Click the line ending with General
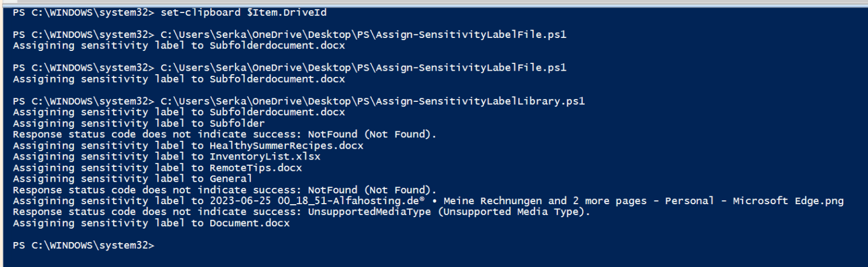The height and width of the screenshot is (267, 868). pos(132,179)
